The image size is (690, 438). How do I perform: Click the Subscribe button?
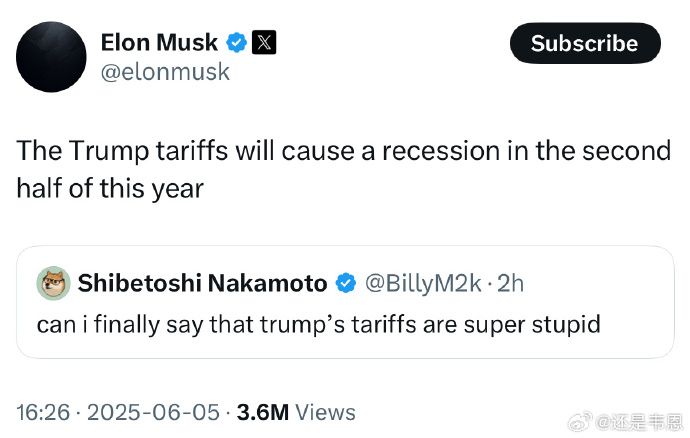[585, 43]
